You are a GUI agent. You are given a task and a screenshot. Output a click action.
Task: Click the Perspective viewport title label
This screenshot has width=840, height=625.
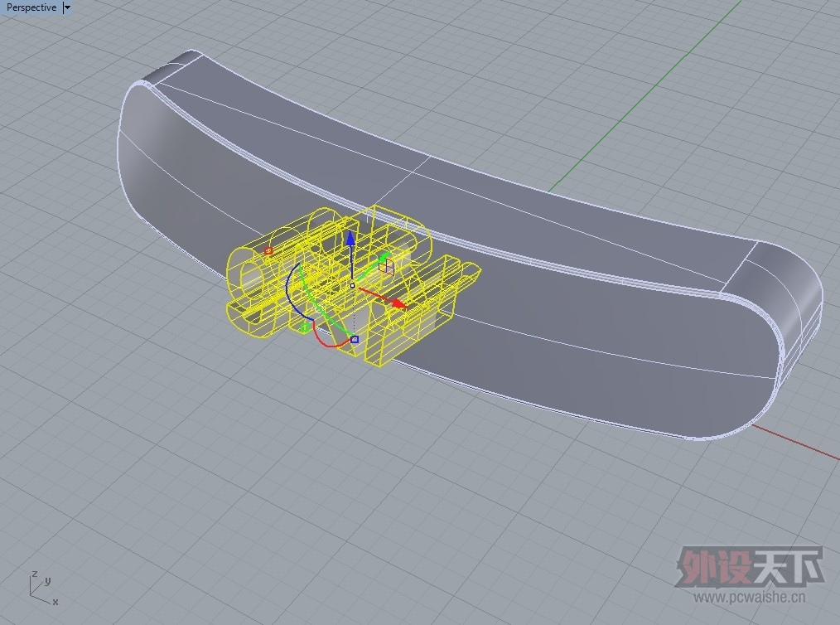point(31,7)
